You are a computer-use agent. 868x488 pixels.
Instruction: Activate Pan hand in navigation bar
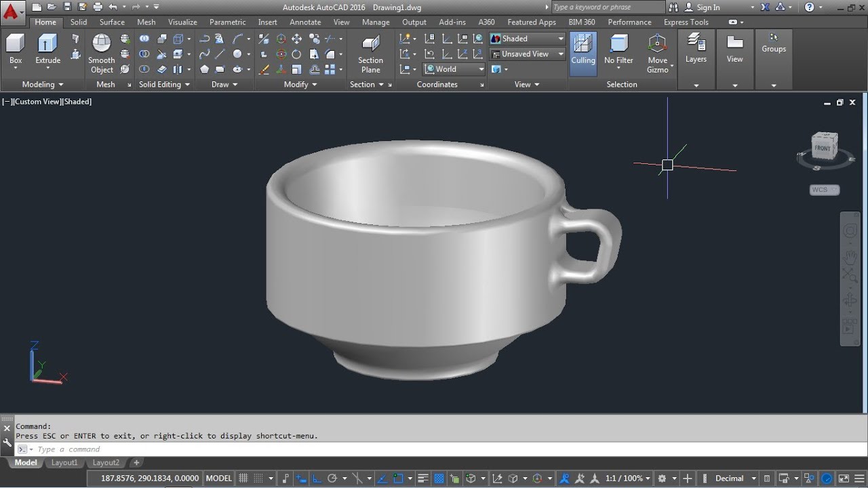coord(850,257)
